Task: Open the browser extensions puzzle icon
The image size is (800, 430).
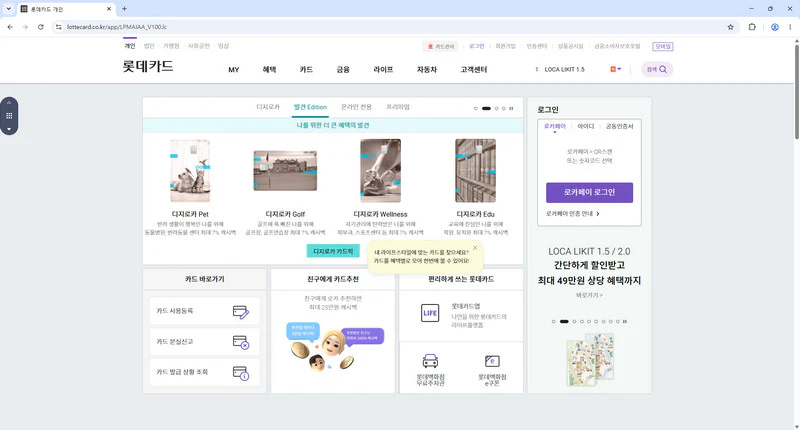Action: [x=752, y=27]
